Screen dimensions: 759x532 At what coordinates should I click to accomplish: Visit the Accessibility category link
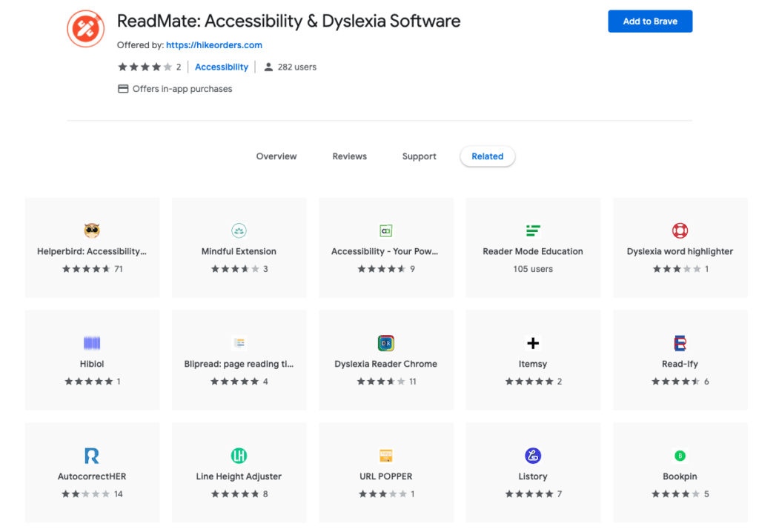point(222,67)
